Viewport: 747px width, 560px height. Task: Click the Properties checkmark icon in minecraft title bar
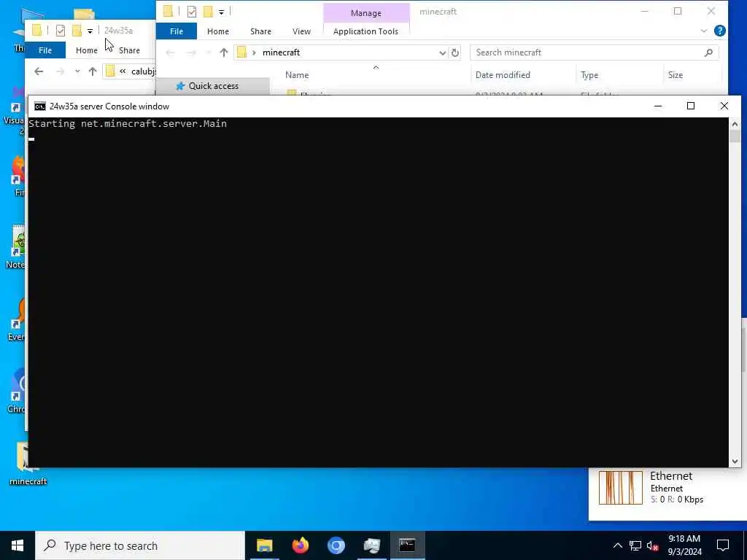pos(192,12)
